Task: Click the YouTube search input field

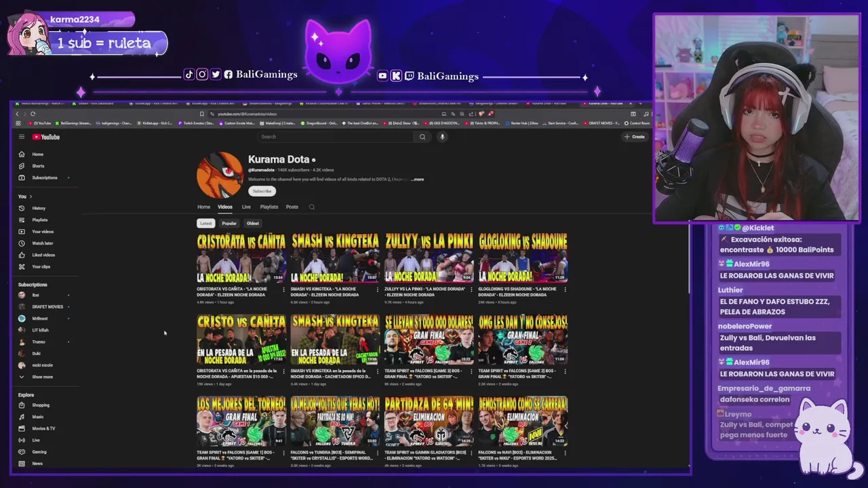Action: tap(335, 137)
